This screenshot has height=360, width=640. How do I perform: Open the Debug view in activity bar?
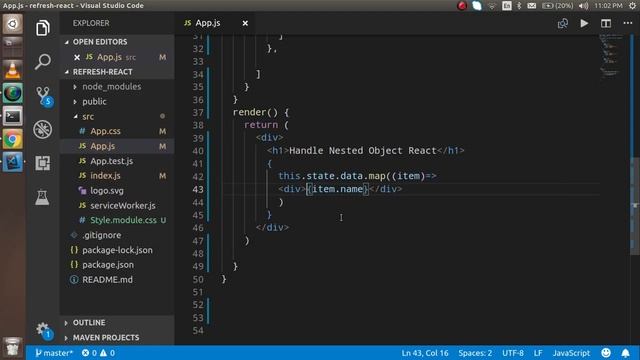pyautogui.click(x=42, y=130)
